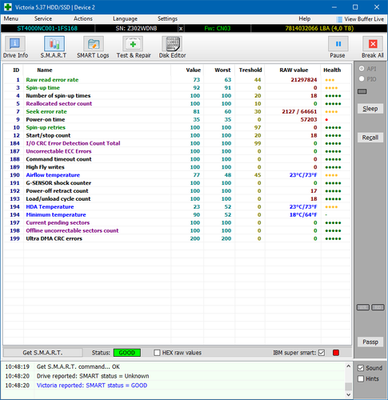
Task: Select the Airflow temperature row
Action: click(177, 175)
